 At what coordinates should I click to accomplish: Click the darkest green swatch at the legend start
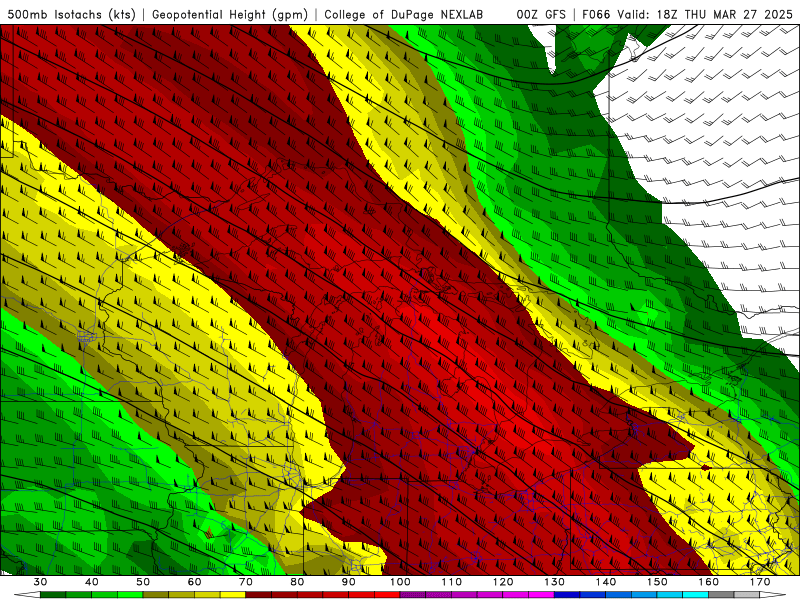(x=53, y=595)
